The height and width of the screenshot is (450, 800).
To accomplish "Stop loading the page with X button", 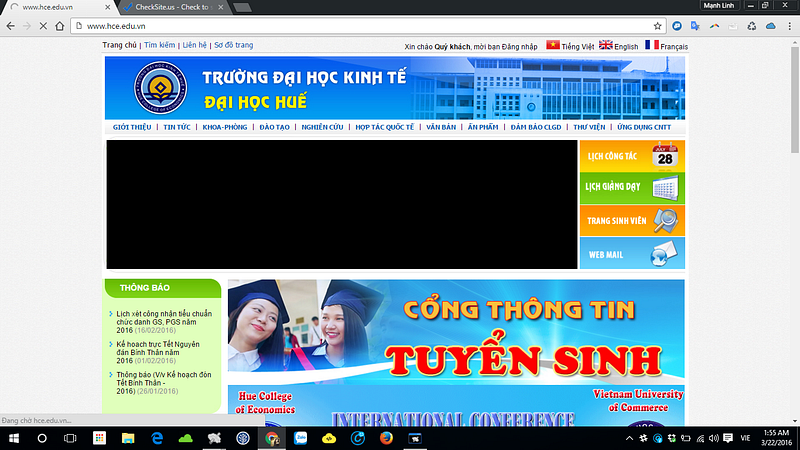I will point(43,26).
